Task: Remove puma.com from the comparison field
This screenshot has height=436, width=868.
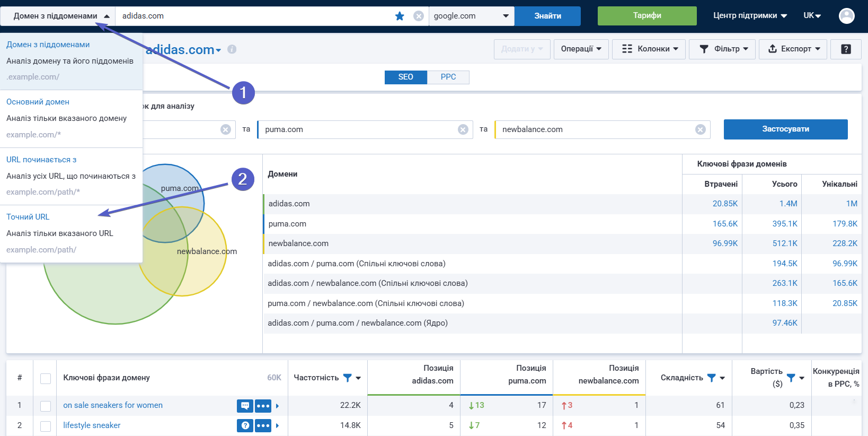Action: tap(463, 129)
